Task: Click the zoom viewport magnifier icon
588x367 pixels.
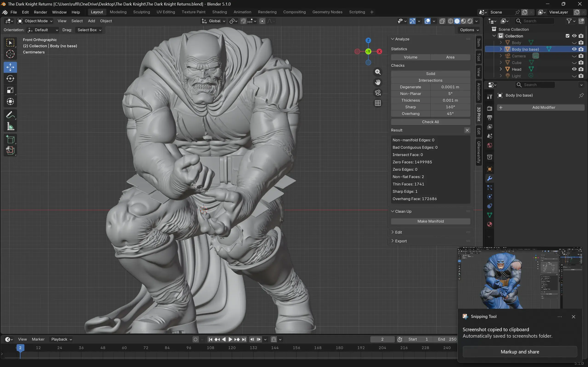Action: (x=378, y=72)
